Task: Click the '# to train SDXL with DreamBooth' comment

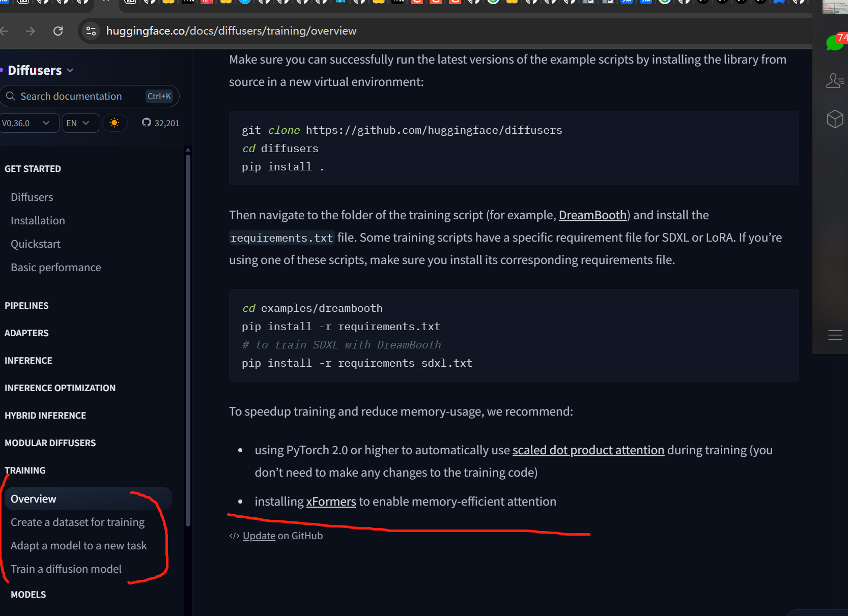Action: tap(342, 345)
